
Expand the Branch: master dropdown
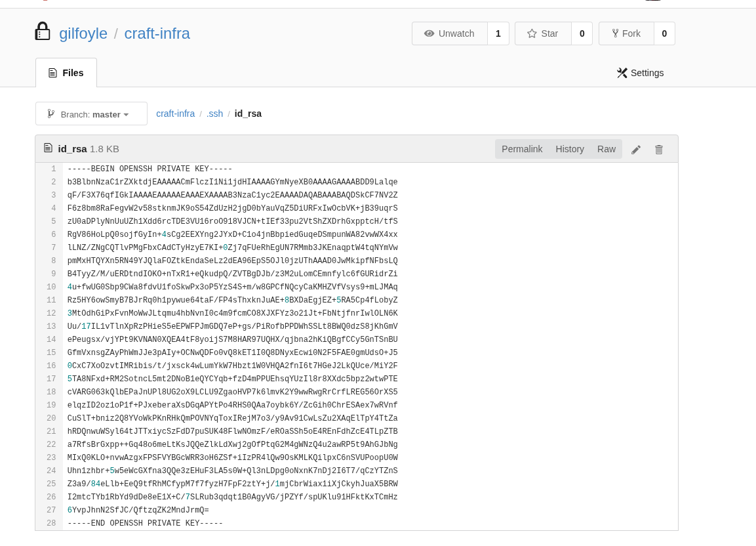pos(91,114)
